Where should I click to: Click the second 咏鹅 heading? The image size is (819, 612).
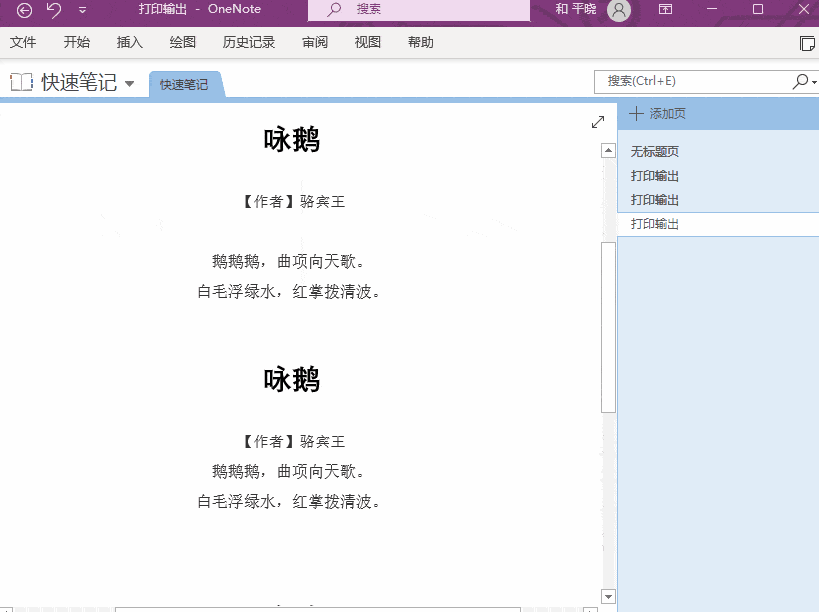[291, 380]
